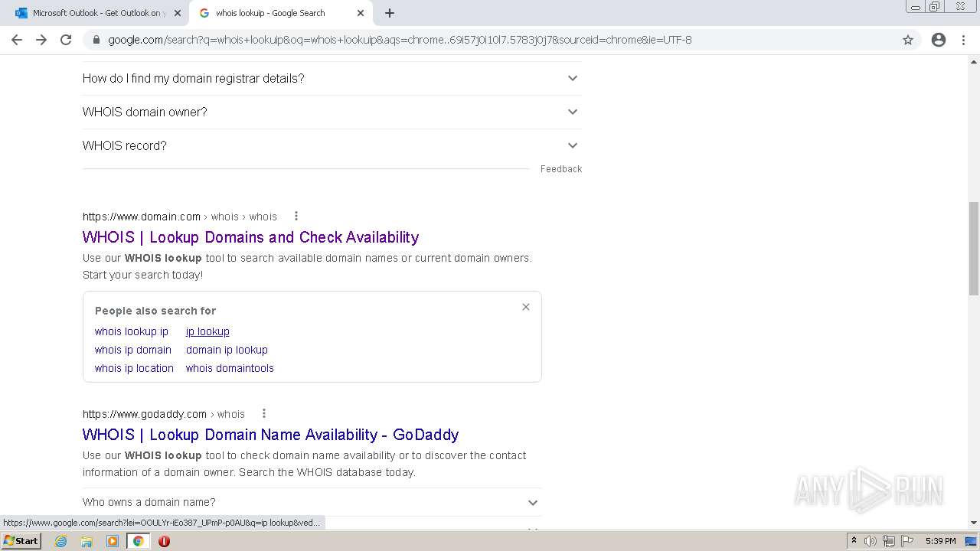Show clock showing 5:39 PM
Image resolution: width=980 pixels, height=551 pixels.
coord(940,541)
